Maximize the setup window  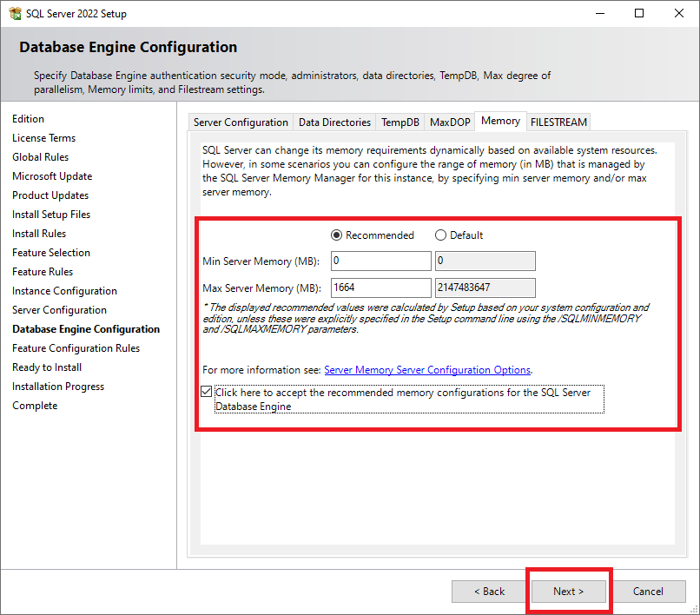coord(639,14)
